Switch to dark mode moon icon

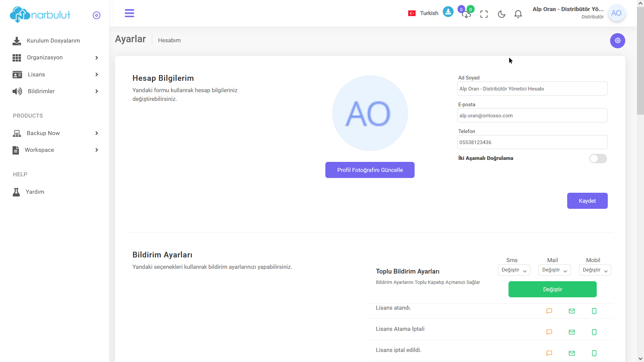pyautogui.click(x=501, y=14)
